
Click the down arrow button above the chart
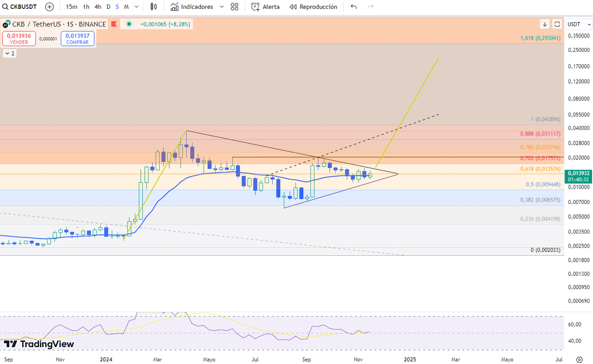click(545, 24)
